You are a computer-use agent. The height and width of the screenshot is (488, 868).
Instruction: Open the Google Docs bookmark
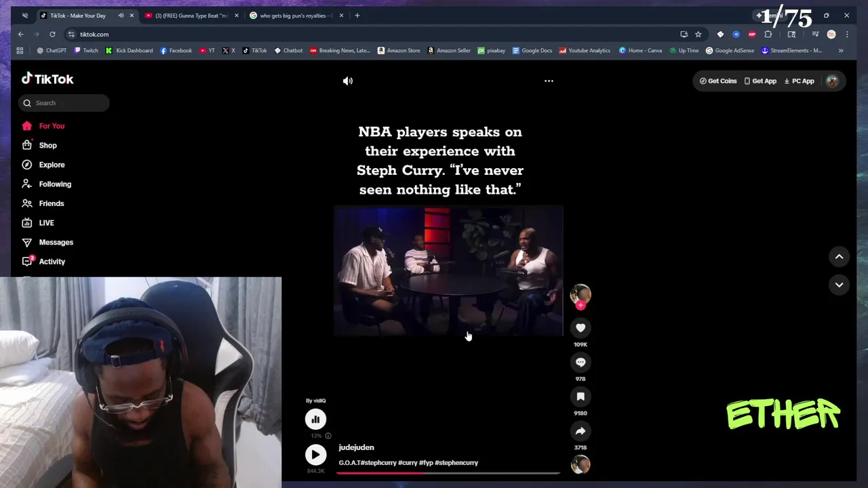(x=532, y=50)
